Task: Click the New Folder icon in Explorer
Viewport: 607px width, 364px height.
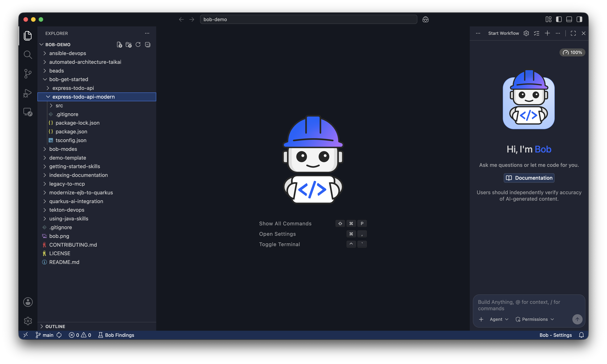Action: (128, 45)
